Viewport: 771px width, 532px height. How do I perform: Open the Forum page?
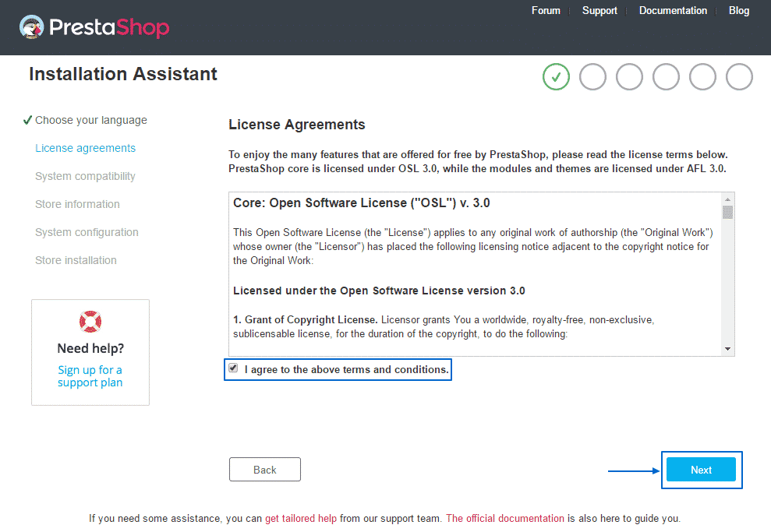[546, 10]
